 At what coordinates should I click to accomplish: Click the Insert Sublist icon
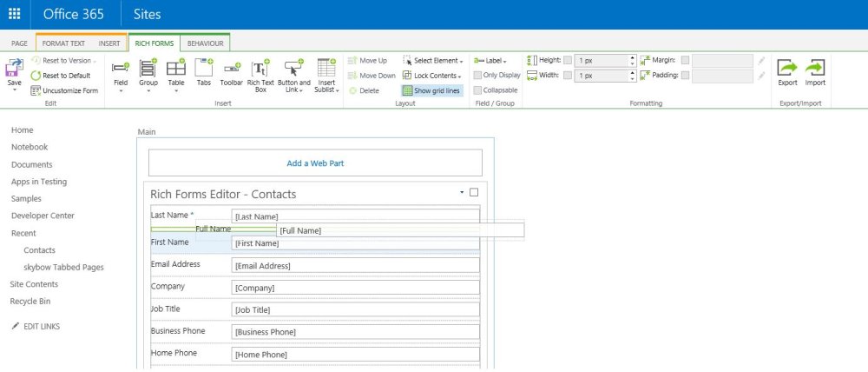(326, 68)
